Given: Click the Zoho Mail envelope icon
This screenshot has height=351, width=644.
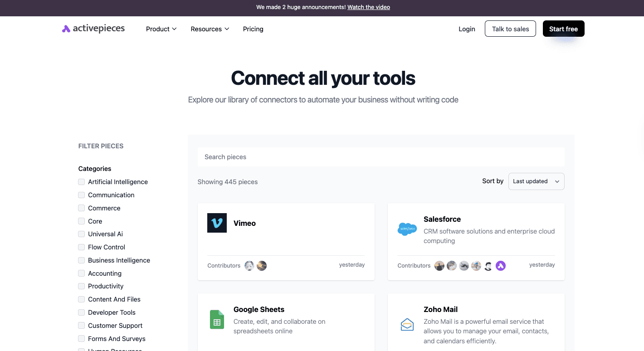Looking at the screenshot, I should [407, 324].
